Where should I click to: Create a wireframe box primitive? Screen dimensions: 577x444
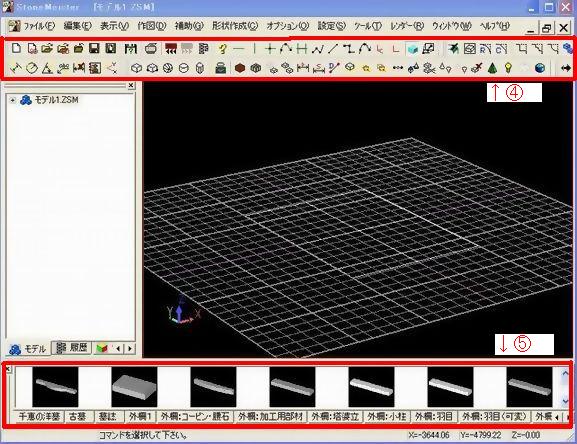point(137,68)
